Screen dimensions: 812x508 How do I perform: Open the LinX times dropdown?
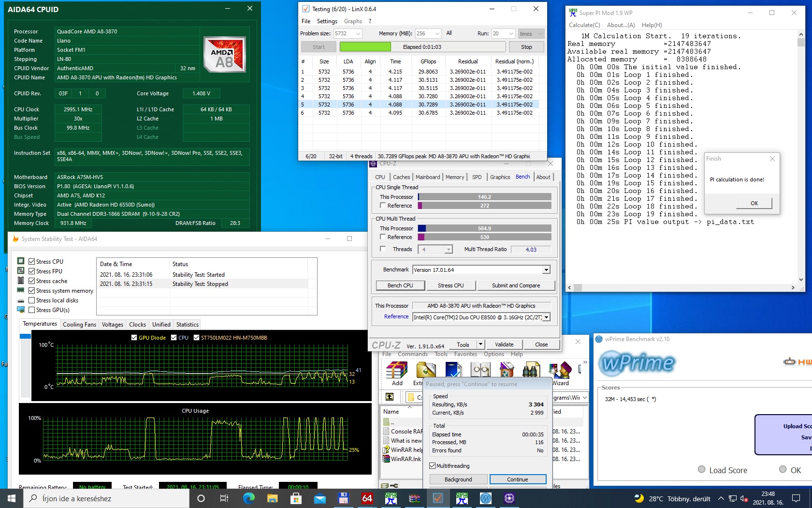[x=531, y=33]
